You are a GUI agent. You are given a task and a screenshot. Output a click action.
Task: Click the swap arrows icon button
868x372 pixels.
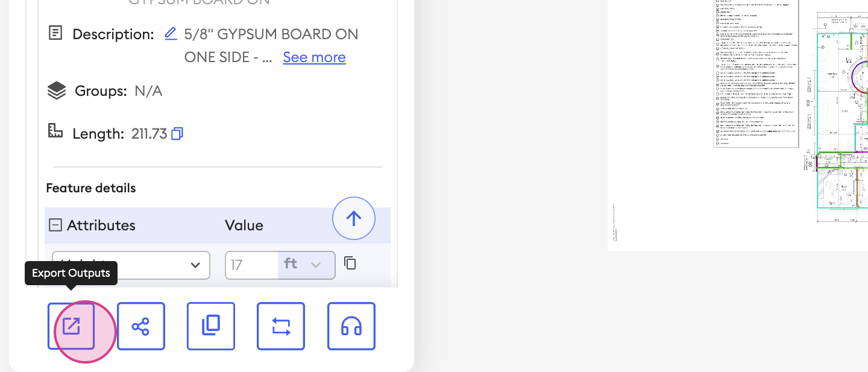click(x=281, y=326)
